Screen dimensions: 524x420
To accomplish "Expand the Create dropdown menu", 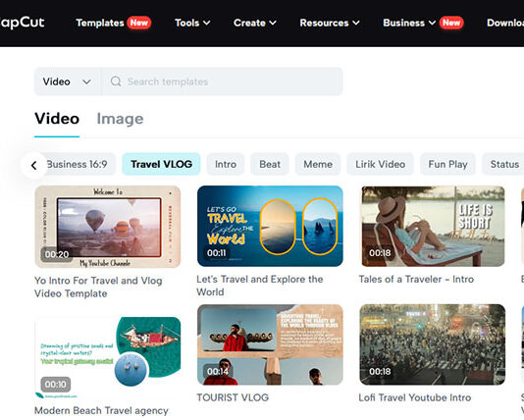I will click(x=255, y=23).
